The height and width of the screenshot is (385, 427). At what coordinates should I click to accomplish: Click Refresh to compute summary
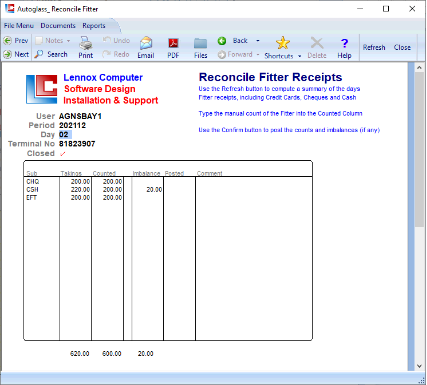[x=374, y=47]
